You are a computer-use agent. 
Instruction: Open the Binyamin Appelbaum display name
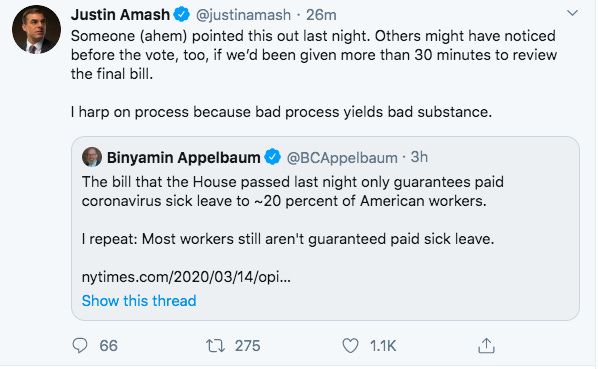pyautogui.click(x=183, y=157)
